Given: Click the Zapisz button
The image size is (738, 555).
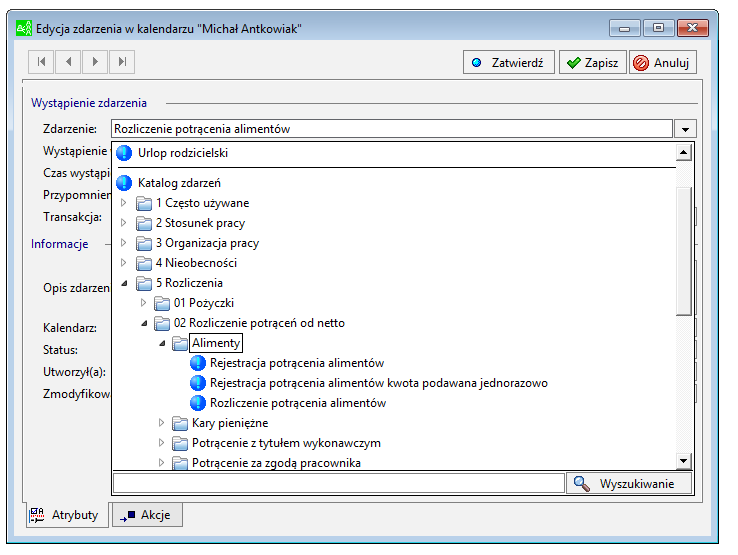Looking at the screenshot, I should point(592,63).
